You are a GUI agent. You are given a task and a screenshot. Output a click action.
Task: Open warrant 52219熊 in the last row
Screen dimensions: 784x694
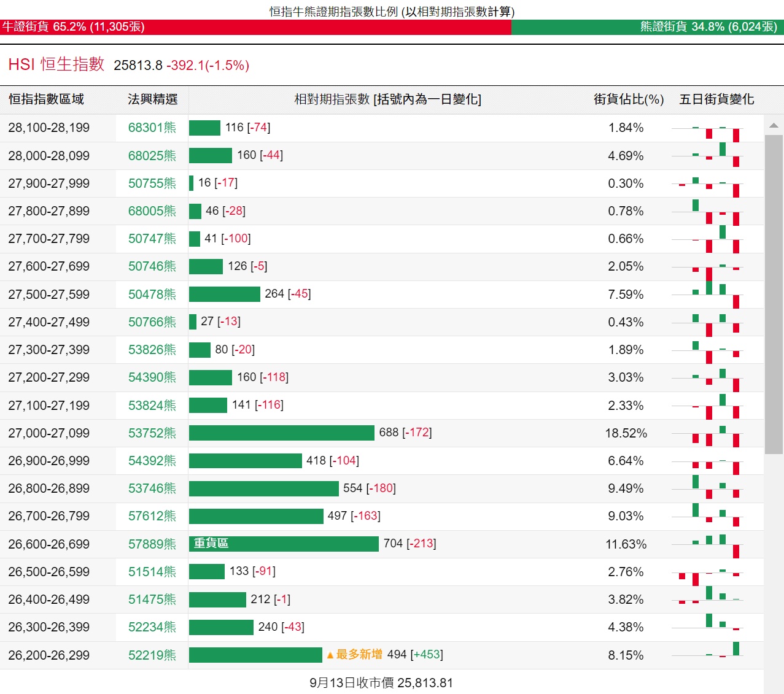[152, 655]
